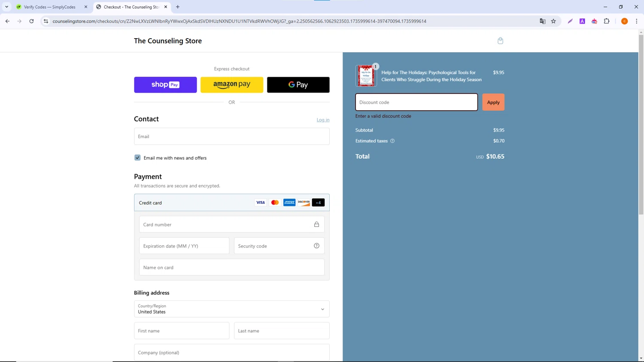Focus the Security code field
This screenshot has height=362, width=644.
pyautogui.click(x=279, y=246)
